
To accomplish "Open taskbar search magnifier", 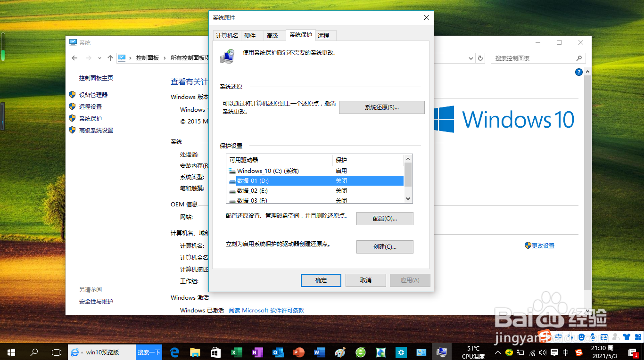I will coord(34,352).
